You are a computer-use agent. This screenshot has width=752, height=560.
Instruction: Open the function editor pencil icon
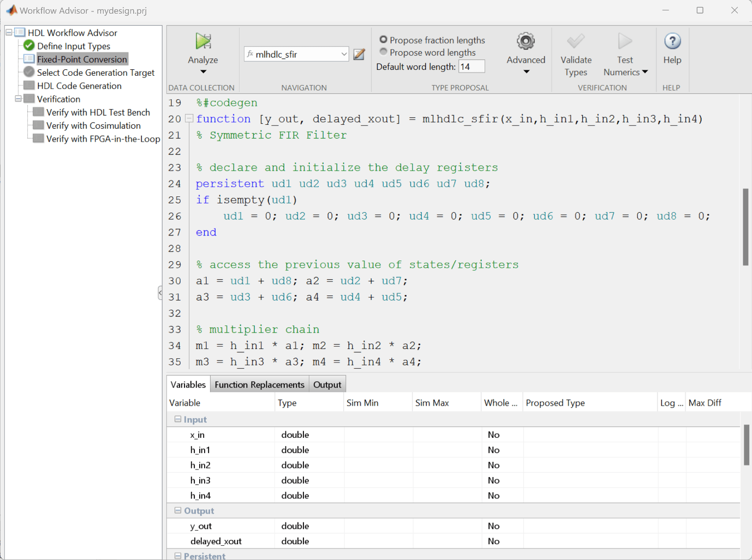tap(359, 55)
